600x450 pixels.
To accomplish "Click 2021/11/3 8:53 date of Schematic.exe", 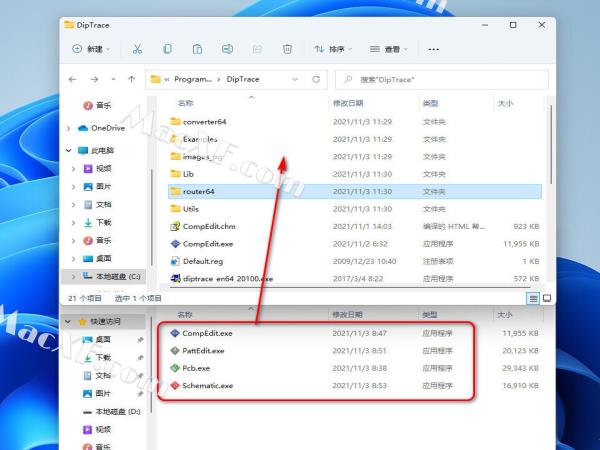I will [359, 385].
